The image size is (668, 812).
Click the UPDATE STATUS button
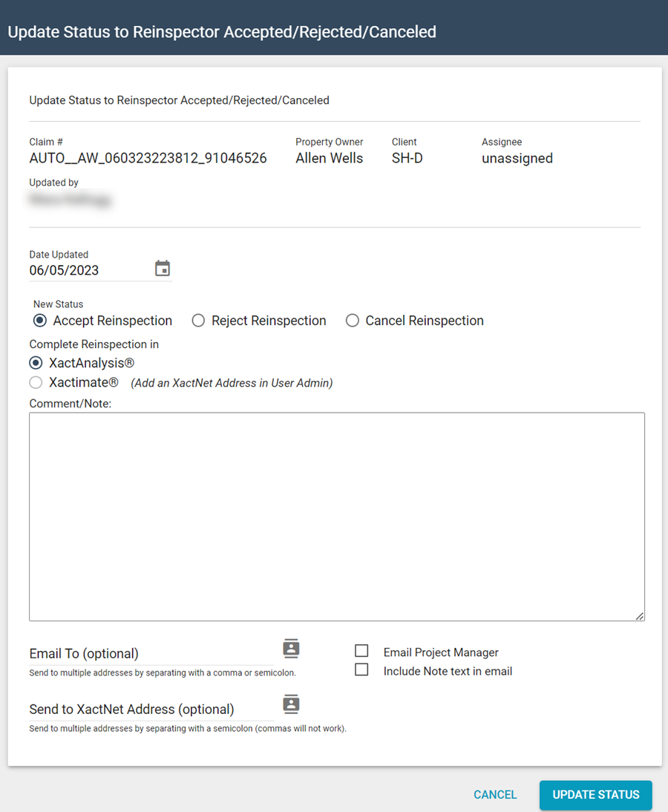coord(595,794)
